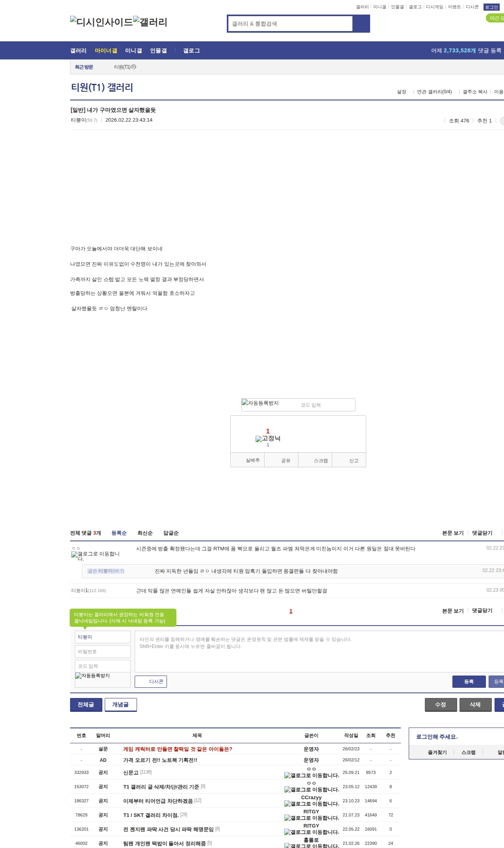Click the 자동등록방지 captcha image above the recommend box
504x848 pixels.
click(260, 403)
